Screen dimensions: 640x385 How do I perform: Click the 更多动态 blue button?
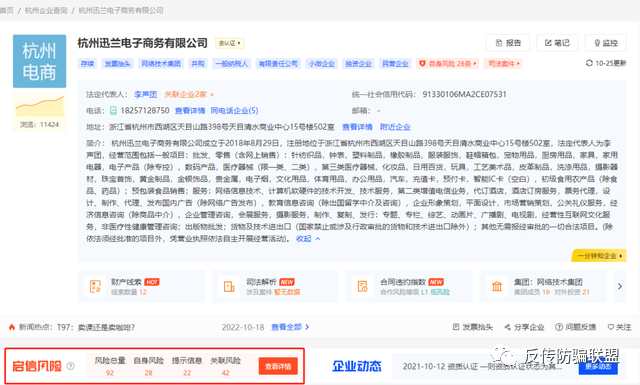tap(598, 366)
